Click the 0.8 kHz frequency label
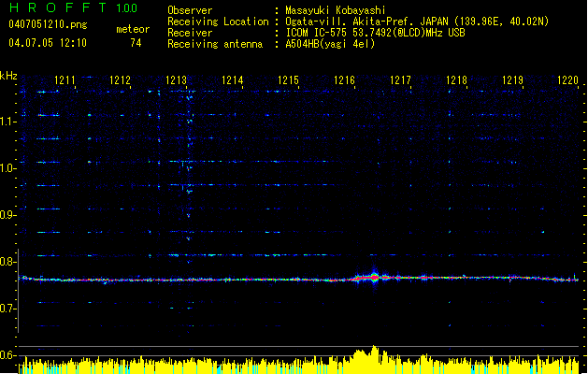588x374 pixels. (8, 262)
